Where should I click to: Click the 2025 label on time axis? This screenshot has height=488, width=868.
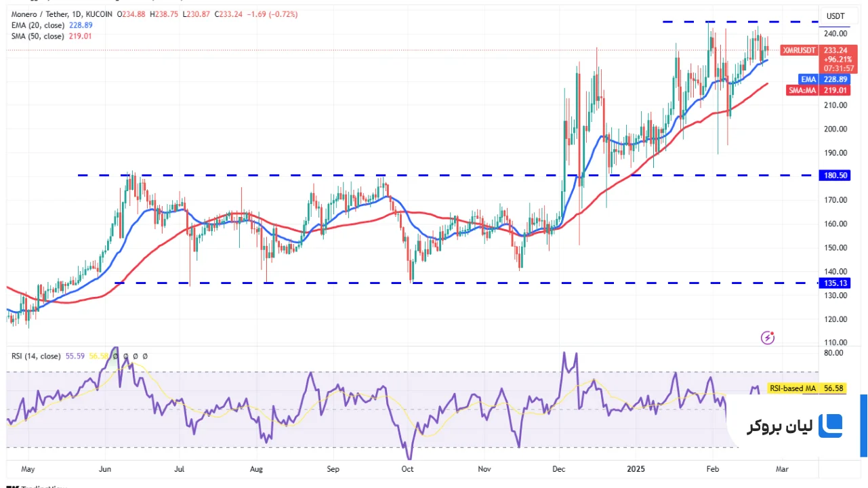[636, 469]
